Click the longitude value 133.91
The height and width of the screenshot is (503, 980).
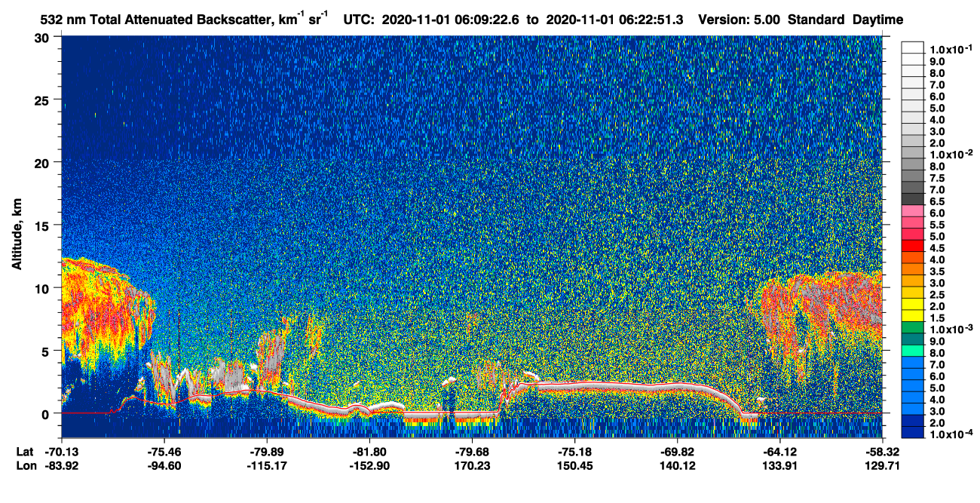[779, 465]
